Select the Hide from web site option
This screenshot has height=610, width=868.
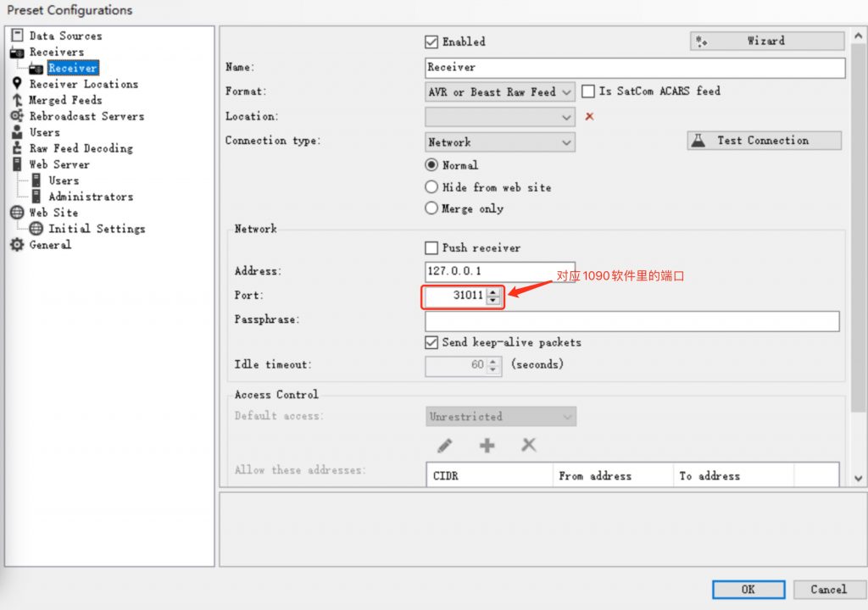click(x=431, y=187)
